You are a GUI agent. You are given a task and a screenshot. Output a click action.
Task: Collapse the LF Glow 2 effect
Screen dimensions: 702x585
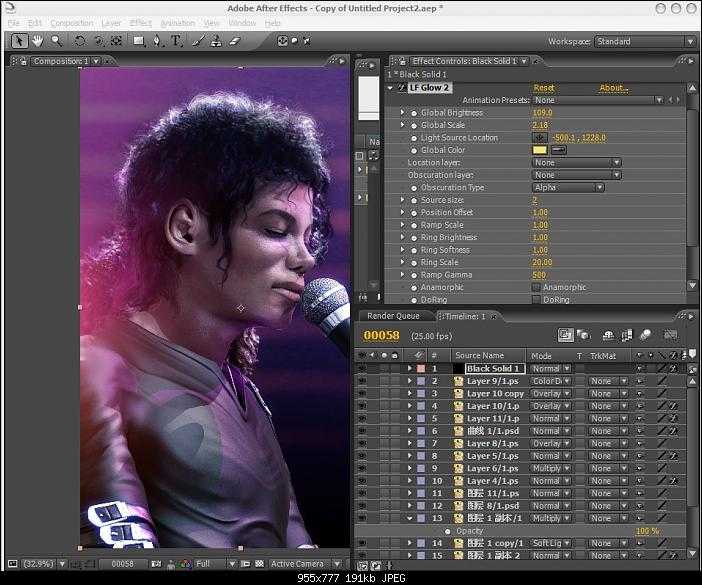coord(390,88)
